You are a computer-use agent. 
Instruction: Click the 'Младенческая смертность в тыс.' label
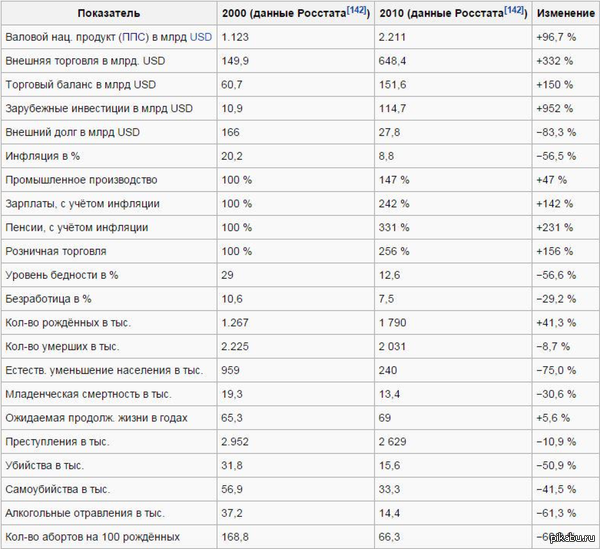[89, 395]
